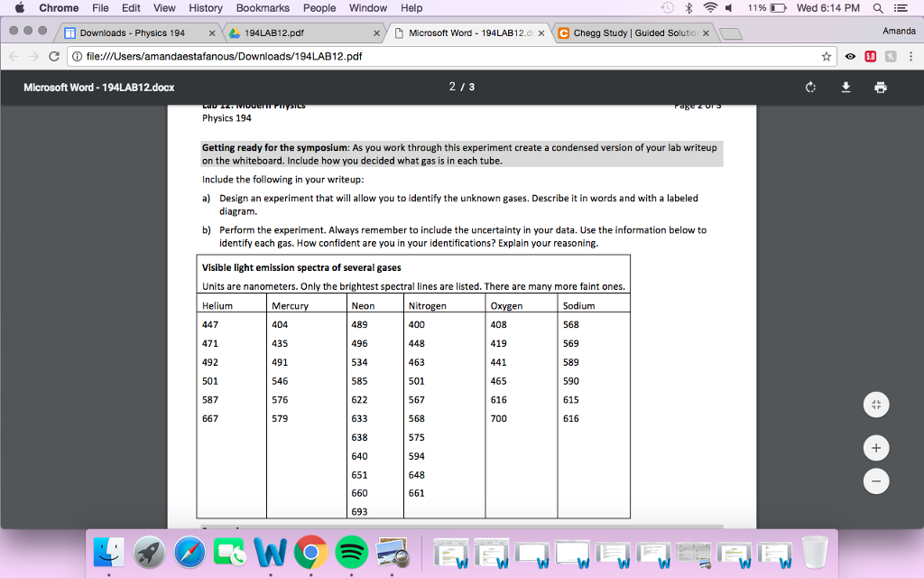Viewport: 924px width, 578px height.
Task: Print the PDF document
Action: (881, 88)
